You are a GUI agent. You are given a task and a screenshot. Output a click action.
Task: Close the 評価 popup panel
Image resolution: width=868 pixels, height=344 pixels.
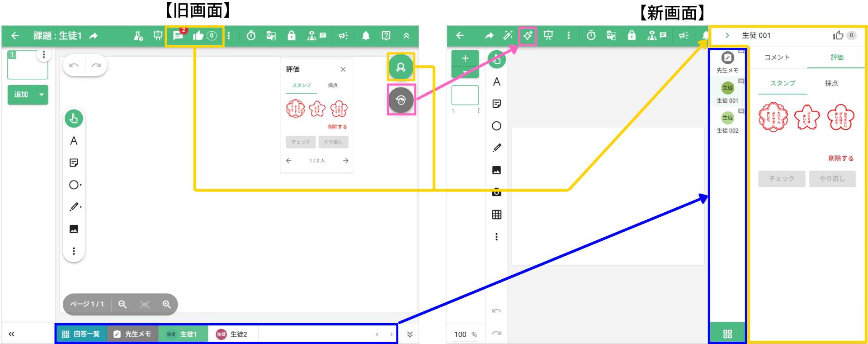343,69
